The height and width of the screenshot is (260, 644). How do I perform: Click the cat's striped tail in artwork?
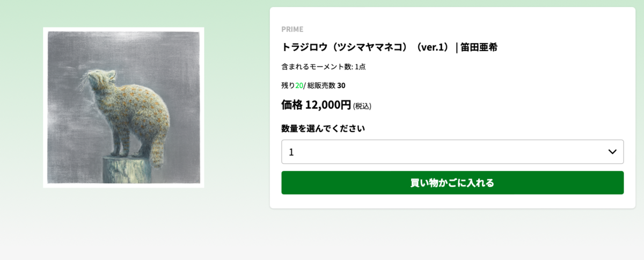[157, 149]
